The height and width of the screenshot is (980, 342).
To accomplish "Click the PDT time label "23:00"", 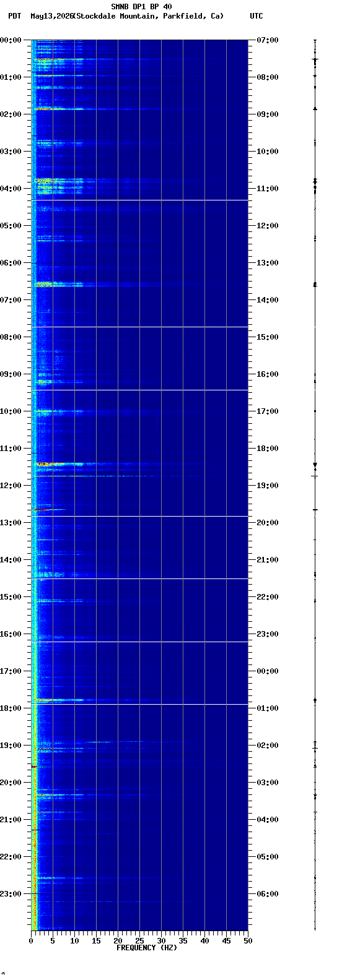I will tap(11, 894).
